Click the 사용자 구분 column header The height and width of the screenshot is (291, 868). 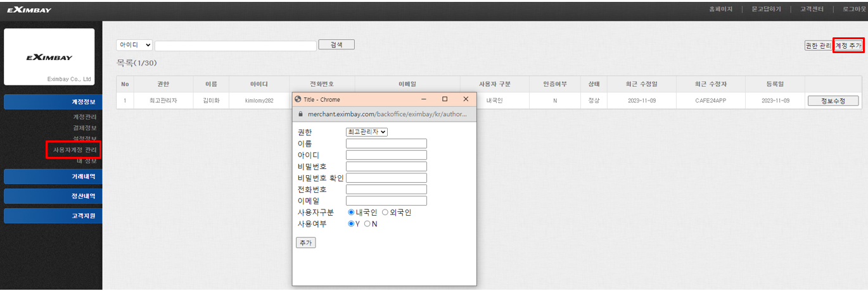point(494,84)
